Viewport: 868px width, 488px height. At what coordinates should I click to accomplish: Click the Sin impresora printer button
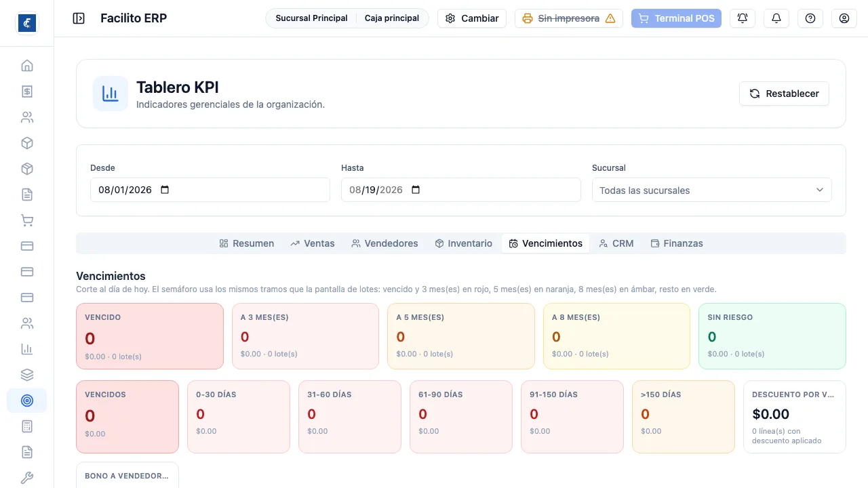569,18
